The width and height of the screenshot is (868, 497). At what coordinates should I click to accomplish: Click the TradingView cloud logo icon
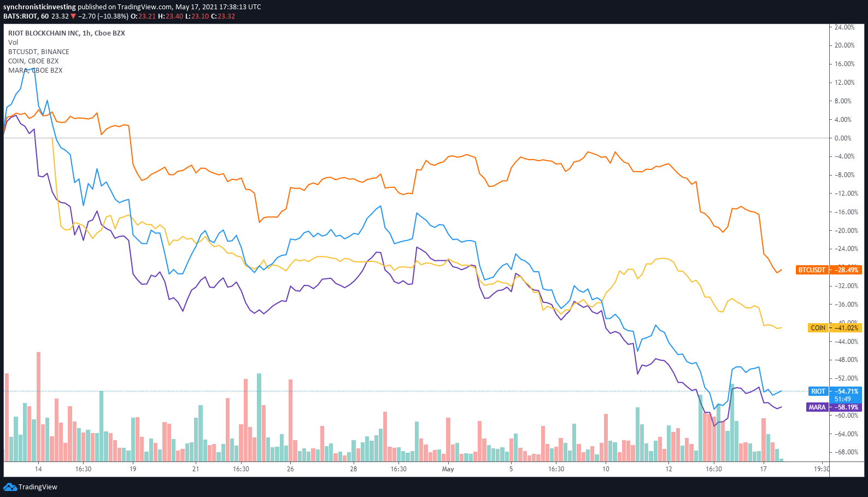[10, 487]
